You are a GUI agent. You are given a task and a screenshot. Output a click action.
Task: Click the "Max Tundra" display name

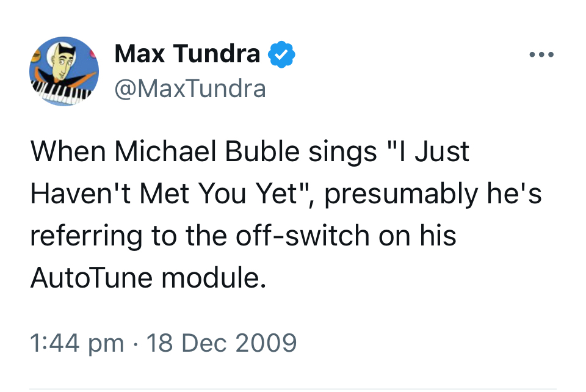coord(187,55)
